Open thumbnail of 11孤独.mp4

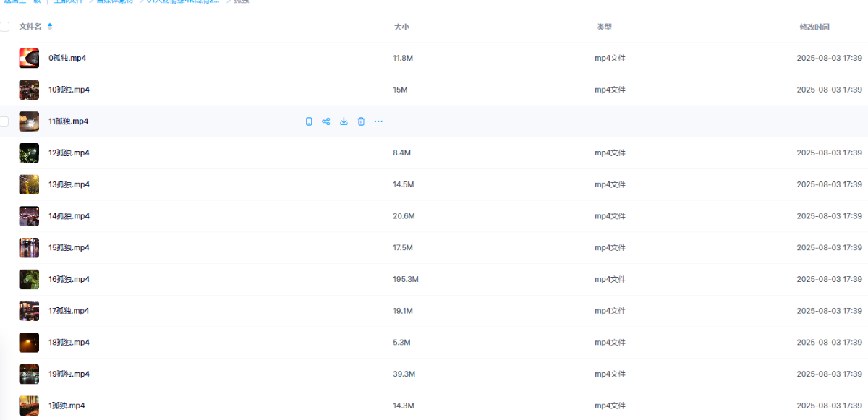29,121
